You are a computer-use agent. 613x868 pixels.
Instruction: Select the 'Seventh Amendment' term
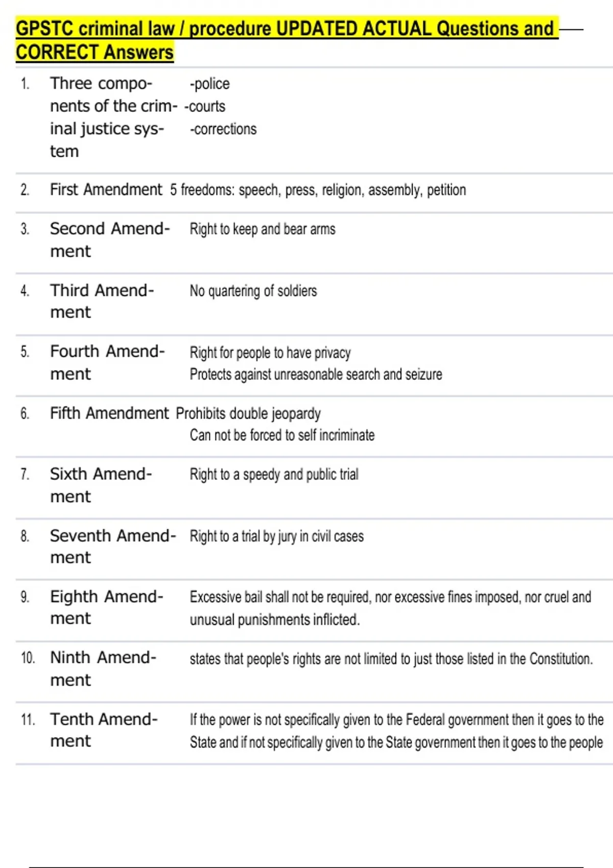(x=112, y=546)
